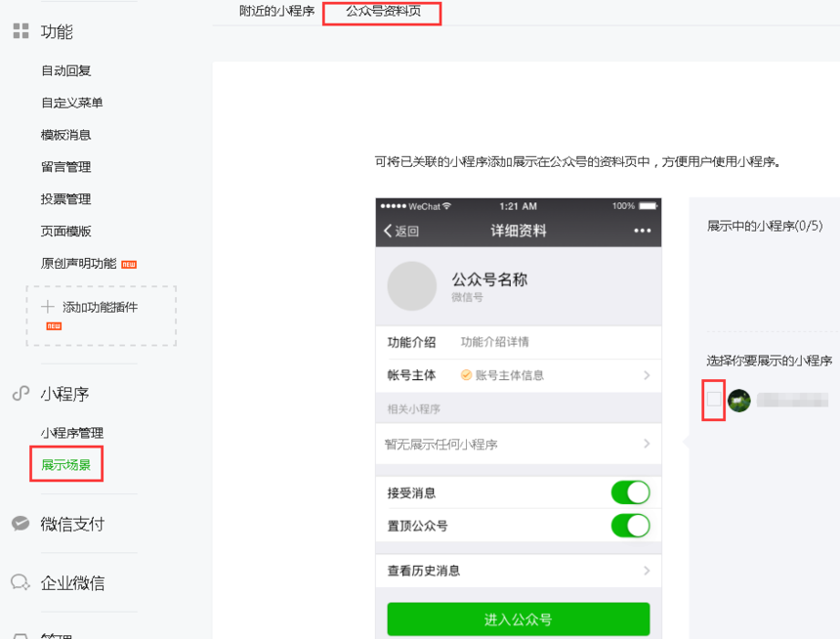
Task: Open 自动回复 in the sidebar
Action: tap(65, 70)
